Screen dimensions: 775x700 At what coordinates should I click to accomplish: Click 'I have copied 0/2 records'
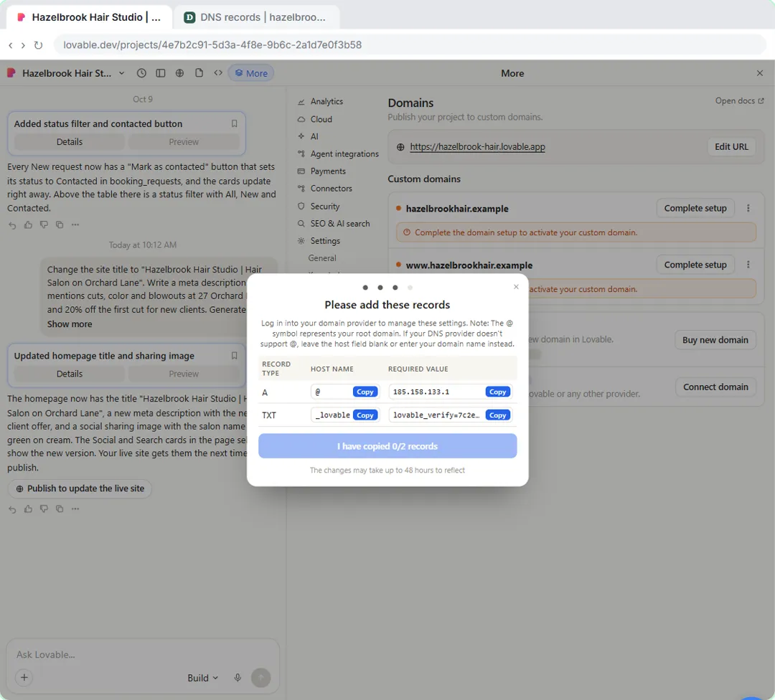pos(387,446)
